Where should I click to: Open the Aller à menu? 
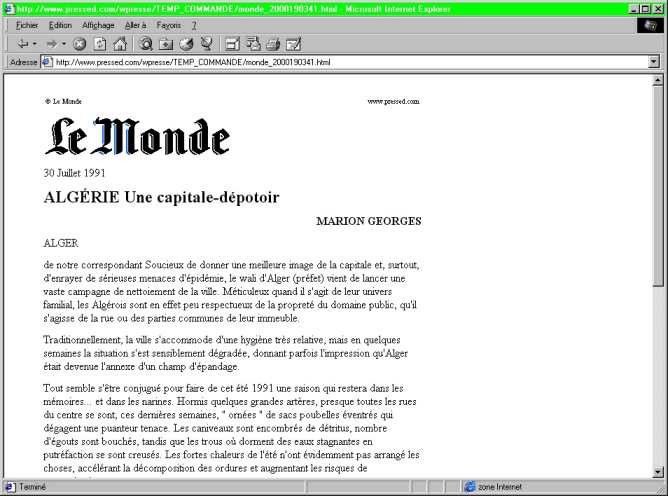click(135, 26)
